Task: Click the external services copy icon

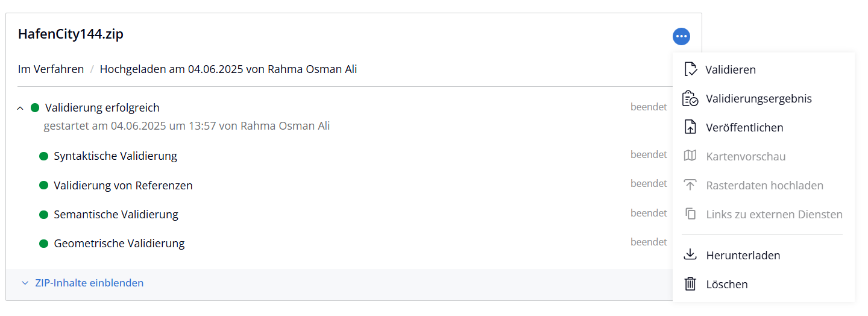Action: point(691,214)
